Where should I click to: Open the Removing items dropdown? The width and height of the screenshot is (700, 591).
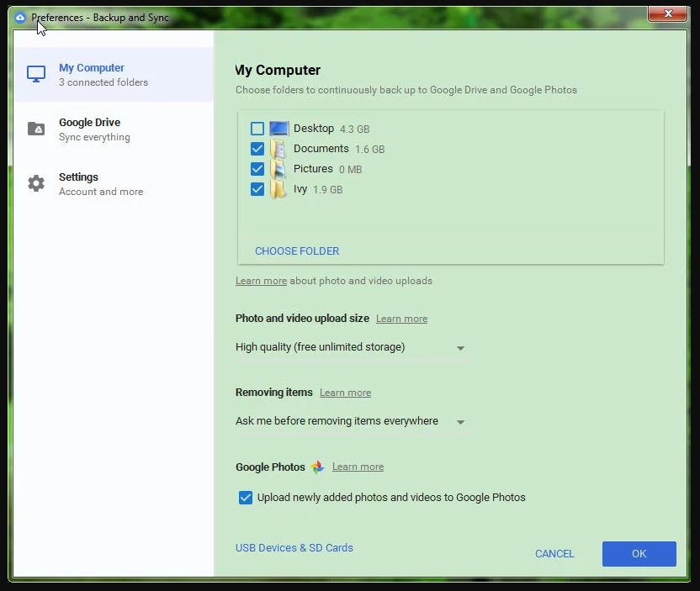point(351,421)
